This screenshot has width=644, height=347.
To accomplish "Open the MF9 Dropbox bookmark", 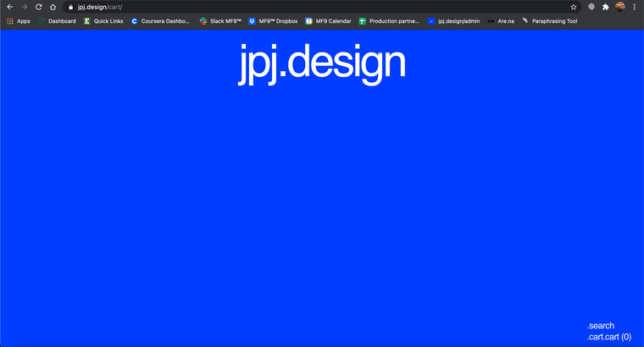I will [x=274, y=21].
